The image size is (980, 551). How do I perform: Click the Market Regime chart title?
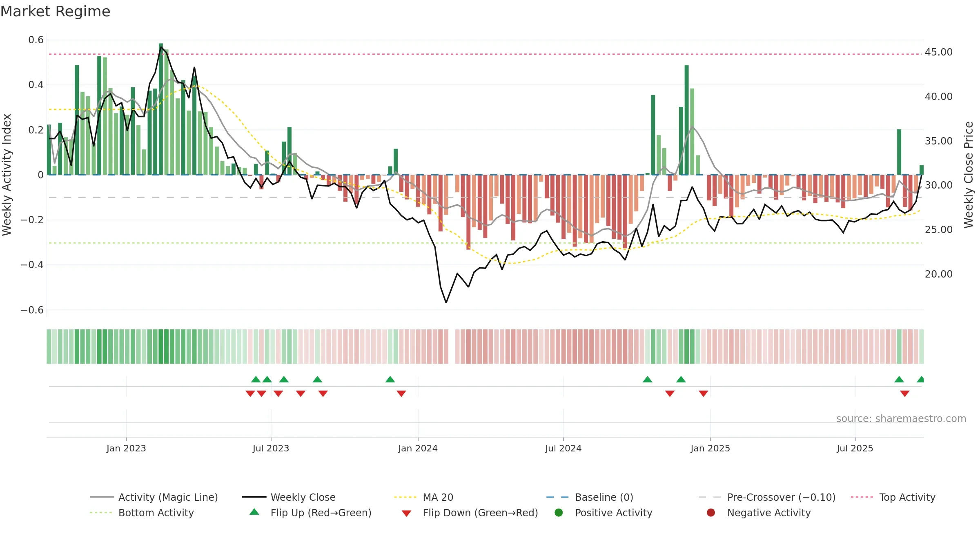[55, 11]
